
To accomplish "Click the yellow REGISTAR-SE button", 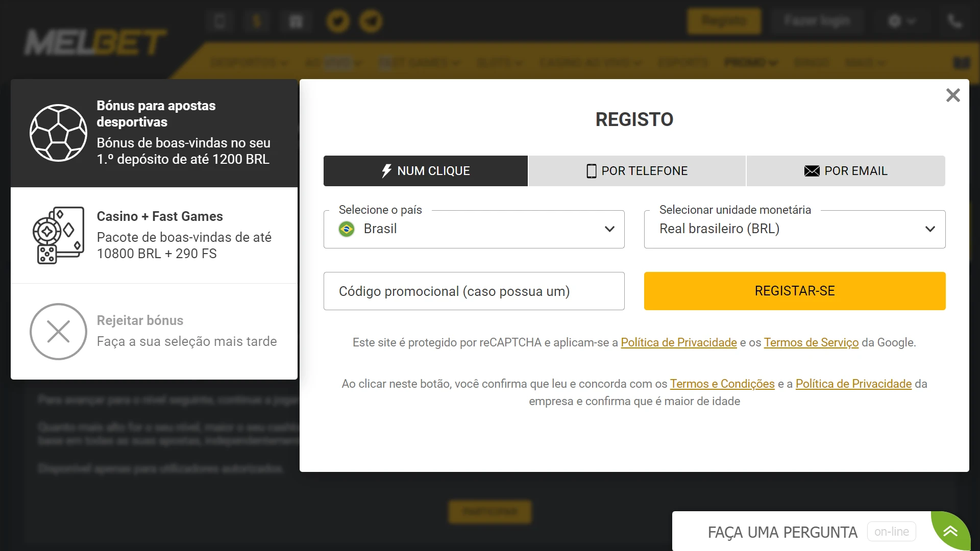I will click(795, 291).
